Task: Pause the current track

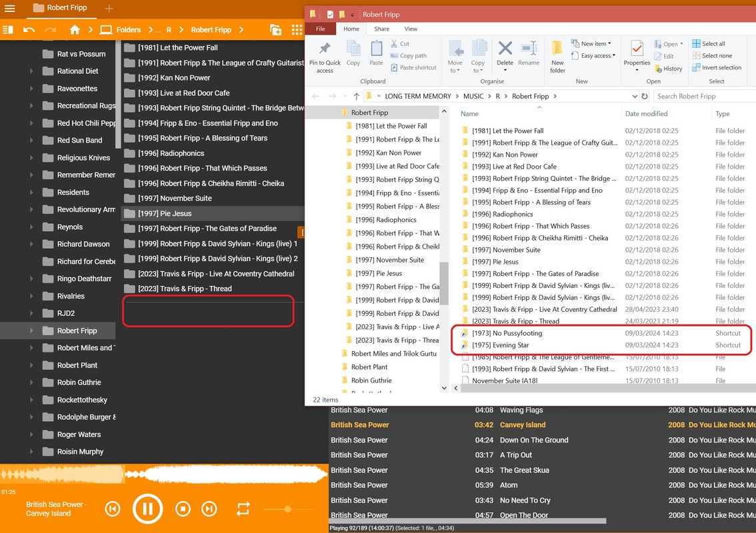Action: tap(147, 509)
